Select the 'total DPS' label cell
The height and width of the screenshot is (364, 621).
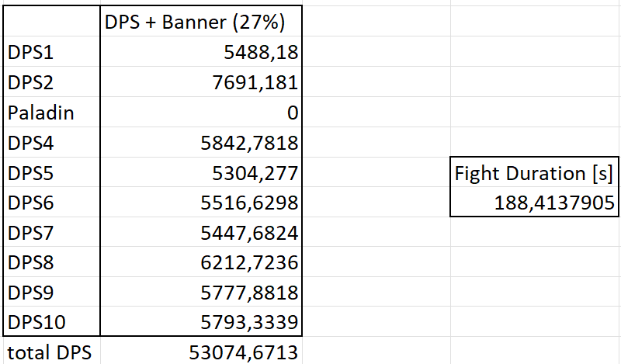point(51,352)
